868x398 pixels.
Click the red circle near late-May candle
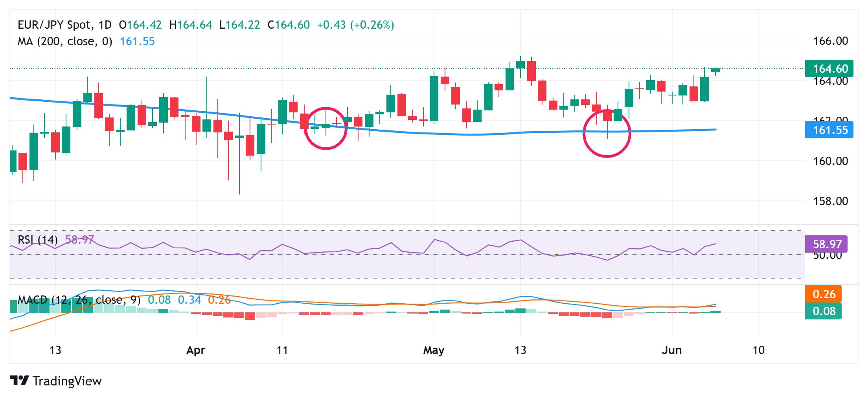click(x=607, y=134)
